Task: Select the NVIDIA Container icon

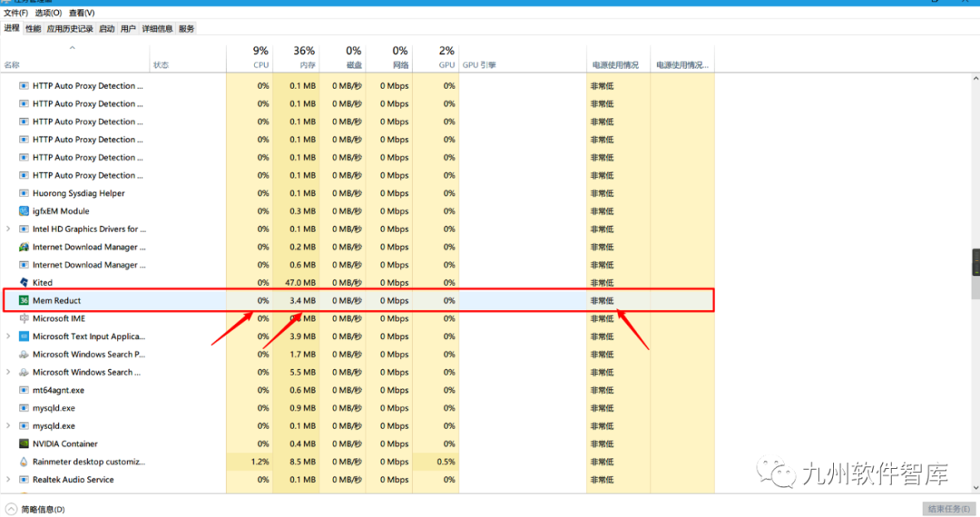Action: point(24,444)
